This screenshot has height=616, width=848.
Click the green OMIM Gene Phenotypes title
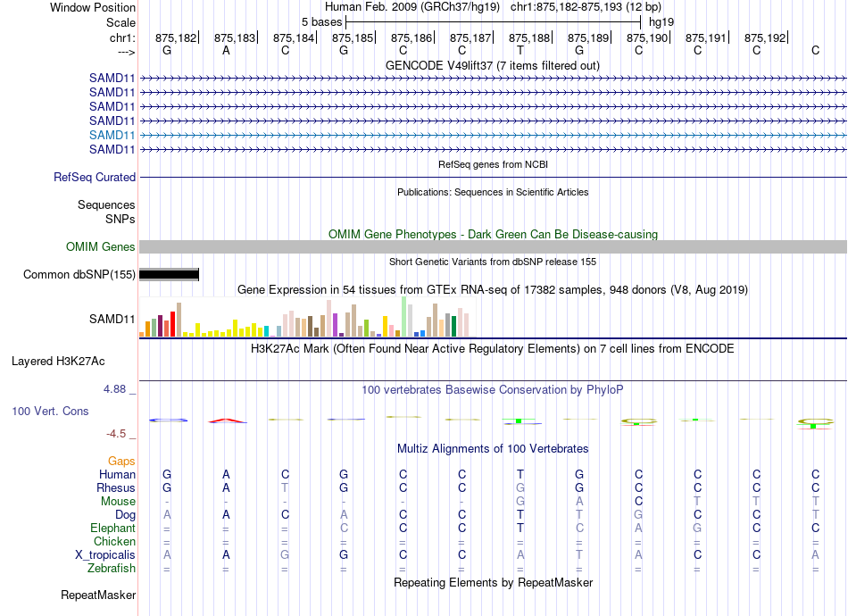click(493, 234)
